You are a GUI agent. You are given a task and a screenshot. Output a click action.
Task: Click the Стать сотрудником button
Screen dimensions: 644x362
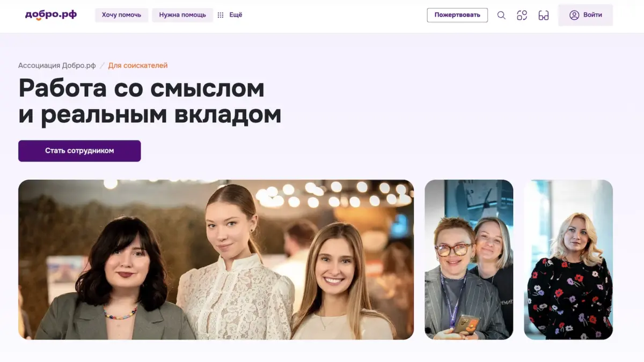pos(79,151)
